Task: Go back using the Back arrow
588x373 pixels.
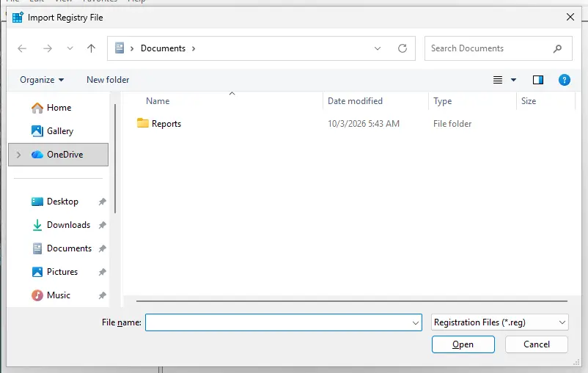Action: (x=22, y=48)
